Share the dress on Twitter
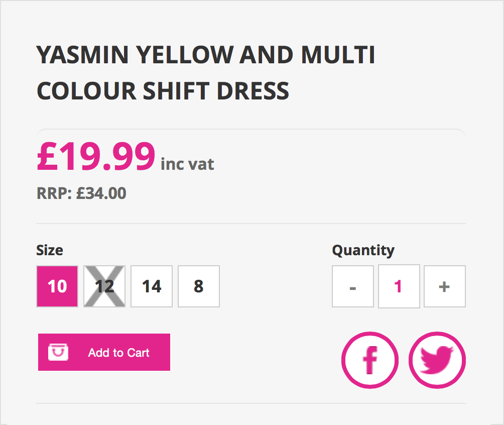Screen dimensions: 504x425 coord(437,360)
